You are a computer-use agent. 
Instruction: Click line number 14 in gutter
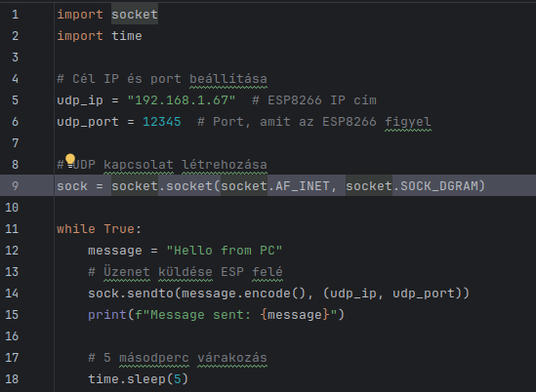pyautogui.click(x=12, y=294)
